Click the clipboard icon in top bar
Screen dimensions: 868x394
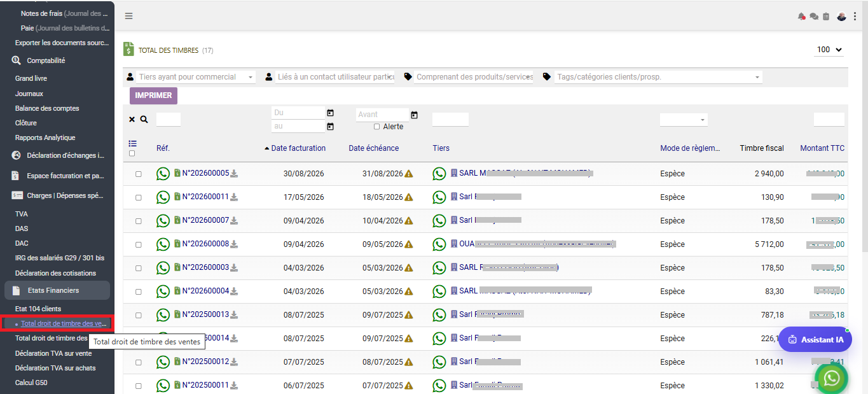coord(826,17)
